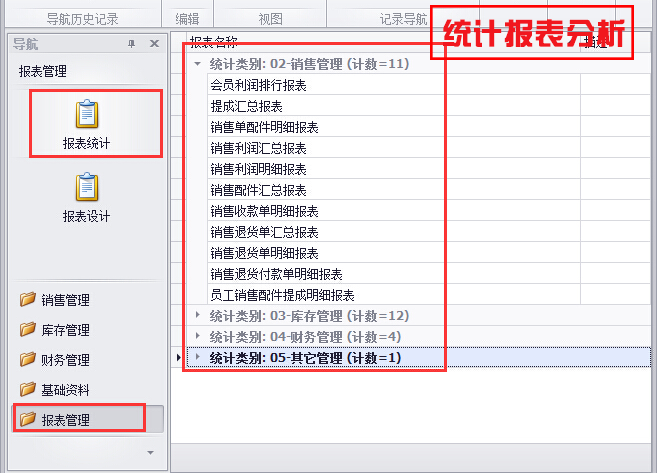Select the 报表管理 folder in the navigation list
Screen dimensions: 657x473
(65, 420)
